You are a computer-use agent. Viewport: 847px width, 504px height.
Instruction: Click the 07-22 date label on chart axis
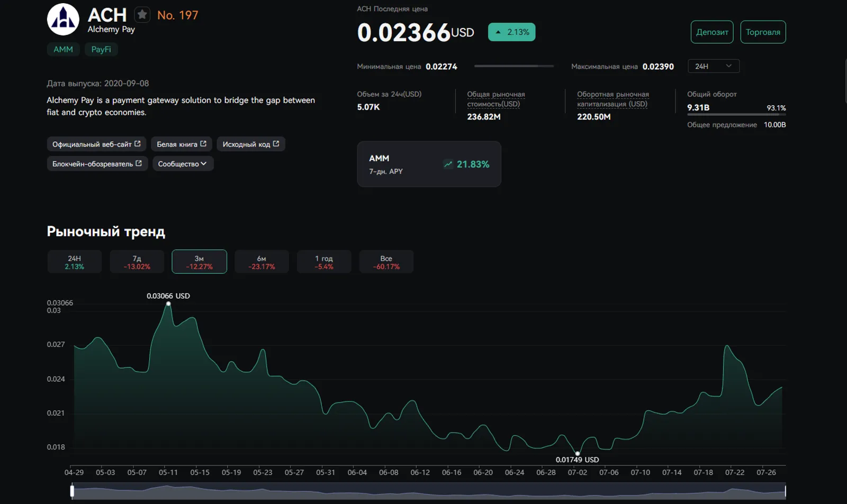tap(735, 472)
